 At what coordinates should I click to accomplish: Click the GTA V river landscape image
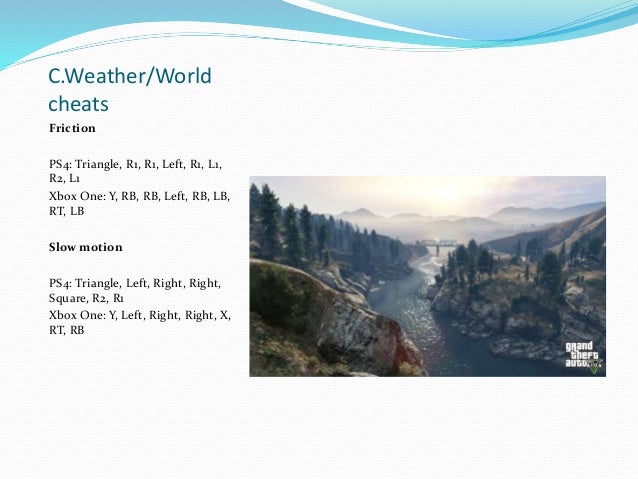[x=427, y=276]
